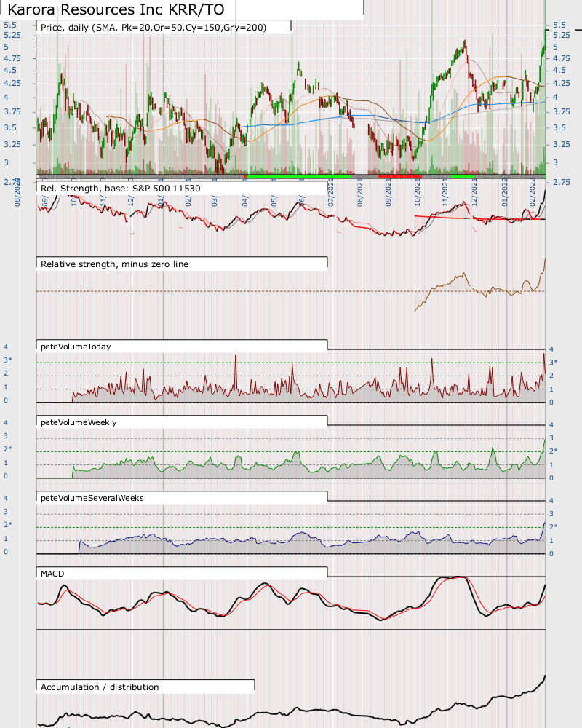This screenshot has width=582, height=728.
Task: Click the peteVolumeToday panel label
Action: [x=76, y=347]
